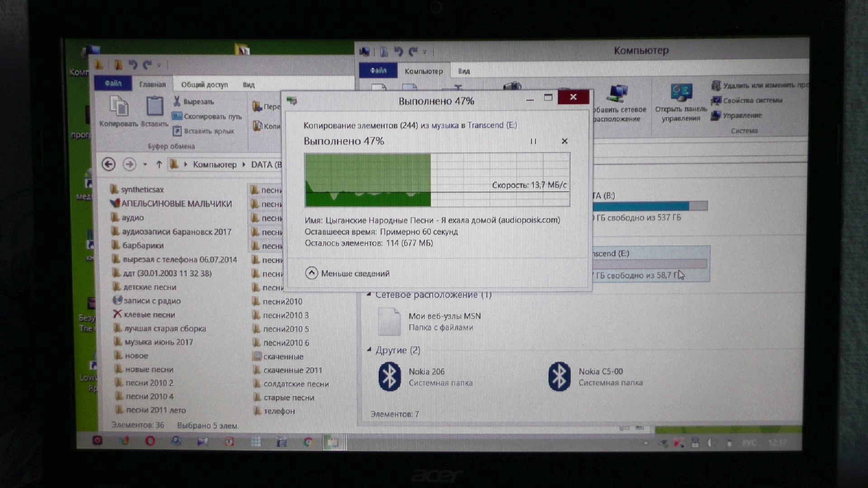Viewport: 868px width, 488px height.
Task: Open the Компьютер ribbon tab
Action: 424,71
